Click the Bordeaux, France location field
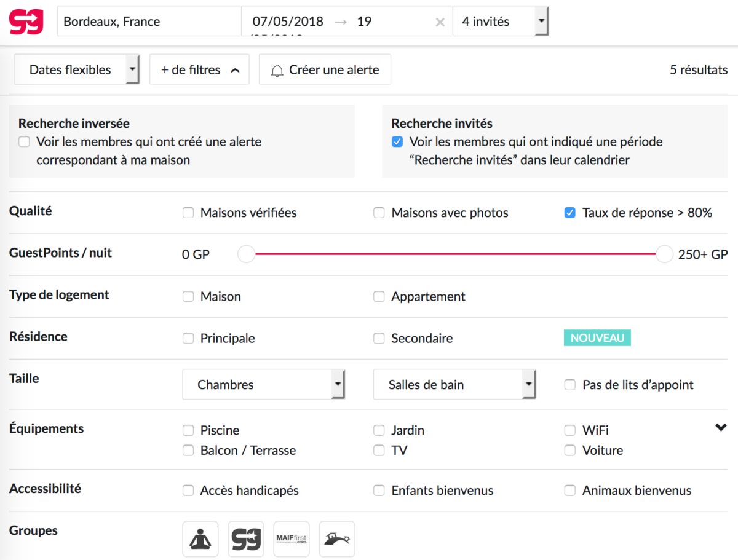This screenshot has height=560, width=738. tap(149, 22)
